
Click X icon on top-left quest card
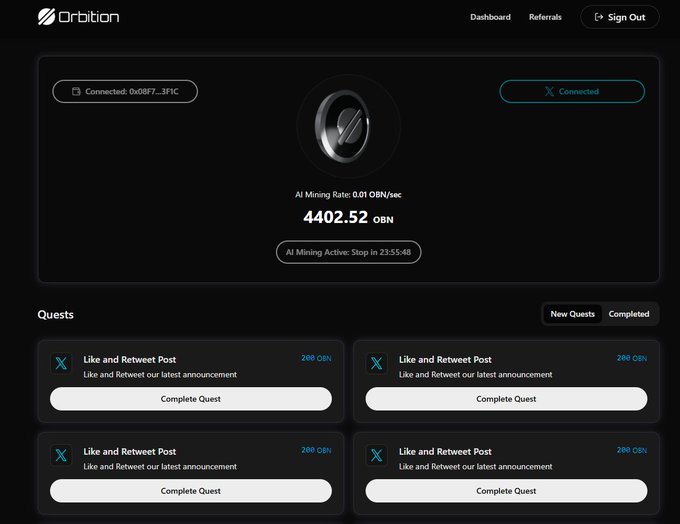[x=61, y=363]
